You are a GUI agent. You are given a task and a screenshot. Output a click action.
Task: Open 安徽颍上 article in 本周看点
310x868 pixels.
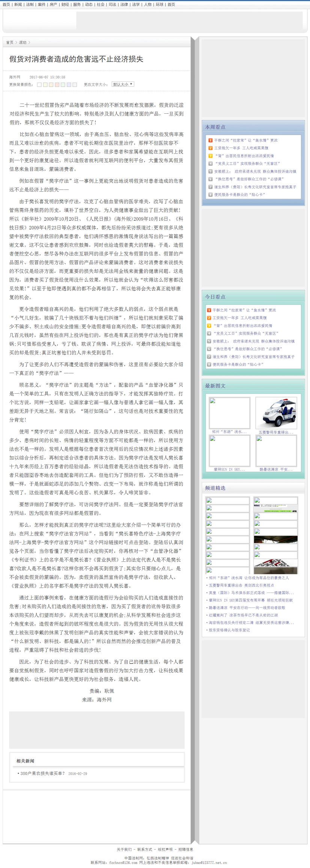coord(255,171)
